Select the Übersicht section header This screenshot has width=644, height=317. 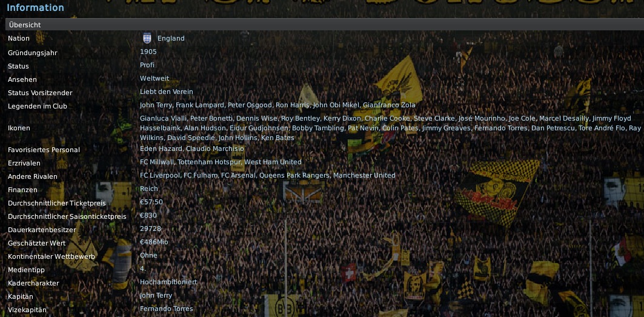click(325, 25)
